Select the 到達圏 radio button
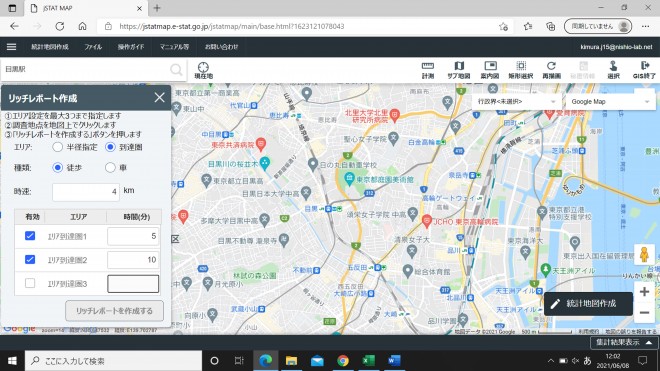The height and width of the screenshot is (371, 660). coord(110,147)
